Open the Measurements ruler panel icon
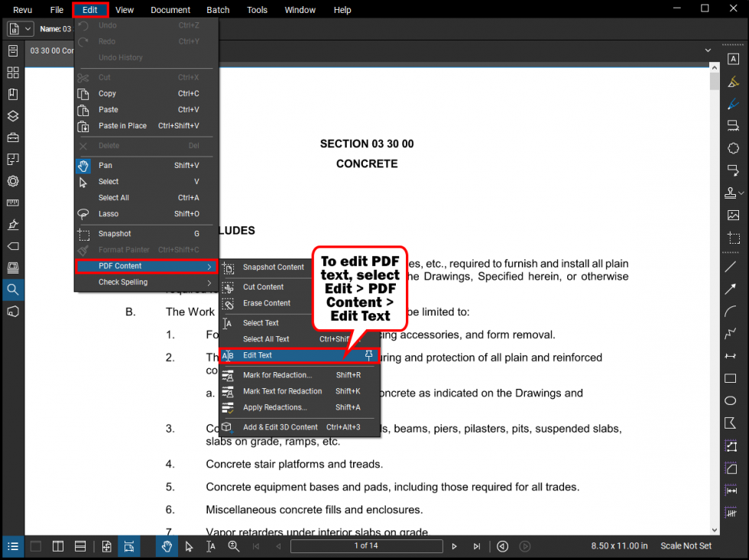Image resolution: width=749 pixels, height=560 pixels. [13, 203]
